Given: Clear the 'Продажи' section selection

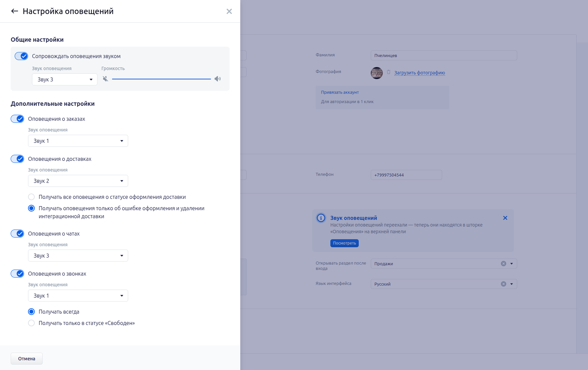Looking at the screenshot, I should [503, 264].
